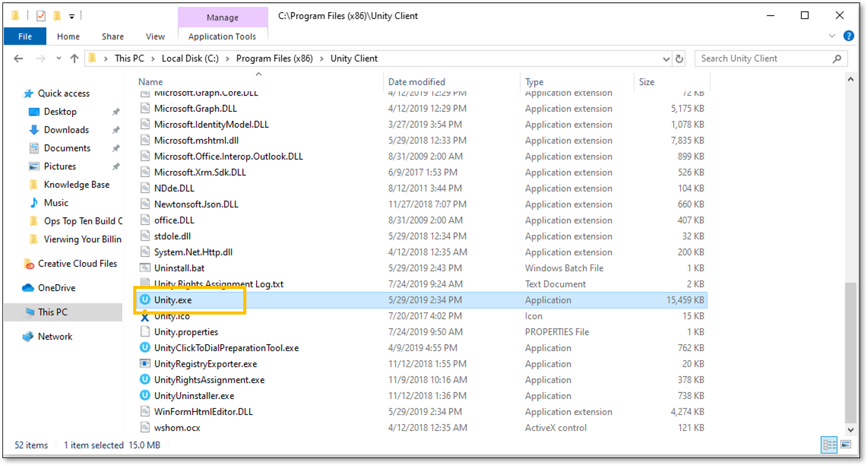Open the Share ribbon tab
This screenshot has height=466, width=868.
coord(112,36)
